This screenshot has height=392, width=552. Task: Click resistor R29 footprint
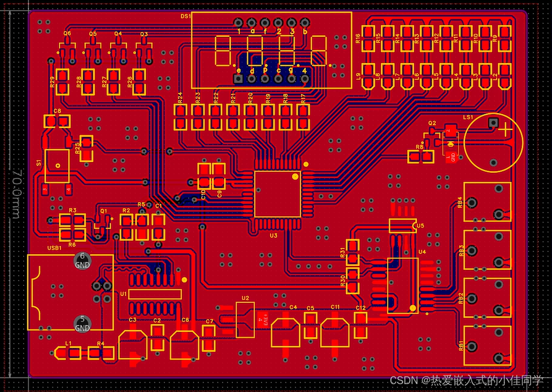pyautogui.click(x=62, y=82)
